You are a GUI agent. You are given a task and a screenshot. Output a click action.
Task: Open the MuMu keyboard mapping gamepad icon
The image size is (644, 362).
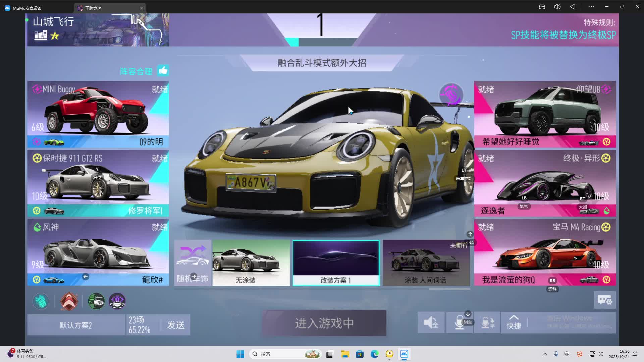click(542, 7)
